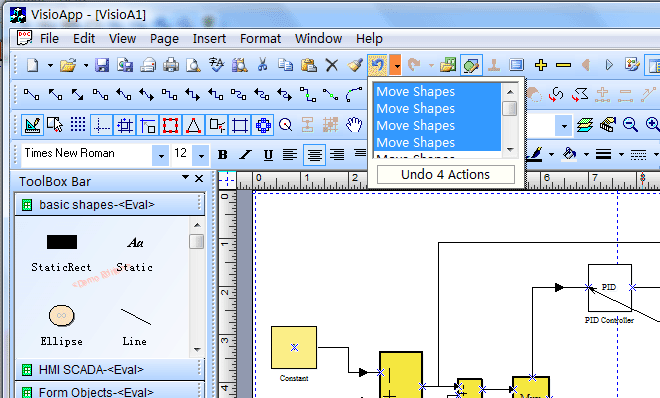Screen dimensions: 660x398
Task: Click the Format Painter brush icon
Action: coord(355,65)
